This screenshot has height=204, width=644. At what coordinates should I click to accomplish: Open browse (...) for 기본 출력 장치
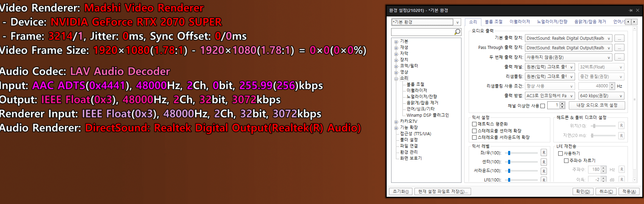click(619, 38)
